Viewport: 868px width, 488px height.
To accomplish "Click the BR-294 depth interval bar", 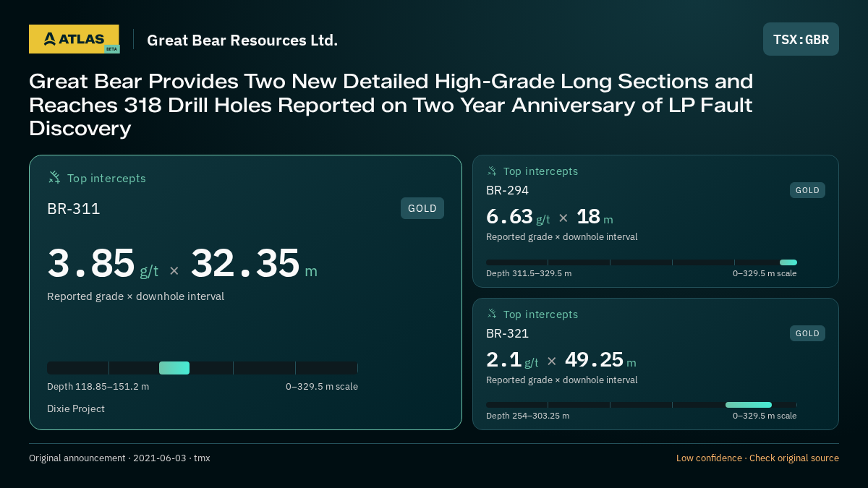I will (x=642, y=262).
